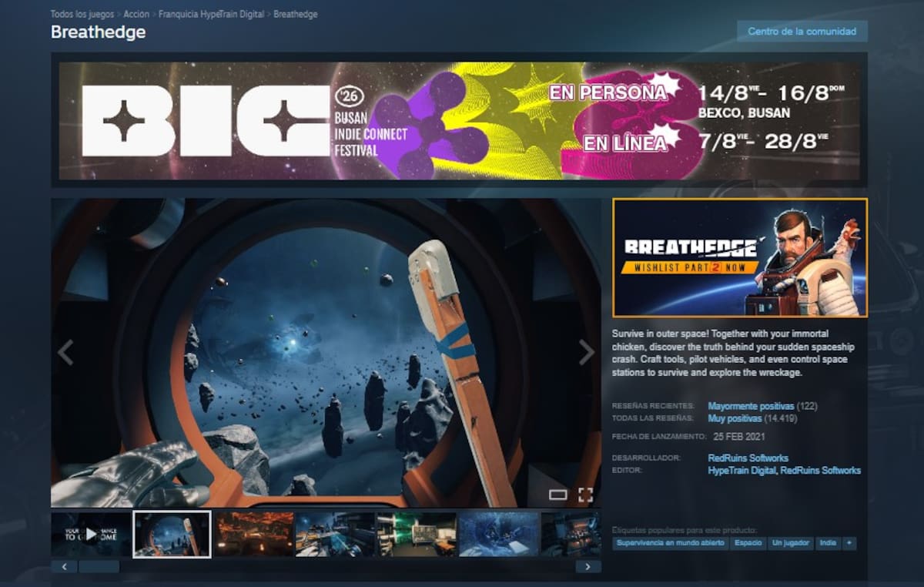924x587 pixels.
Task: Click the release date '25 FEB 2021'
Action: click(x=738, y=436)
